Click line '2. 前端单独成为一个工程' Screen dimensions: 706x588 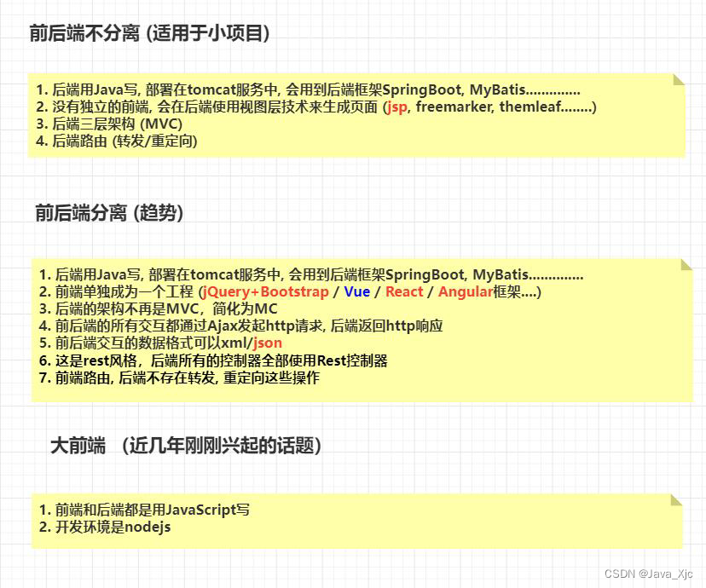(290, 291)
